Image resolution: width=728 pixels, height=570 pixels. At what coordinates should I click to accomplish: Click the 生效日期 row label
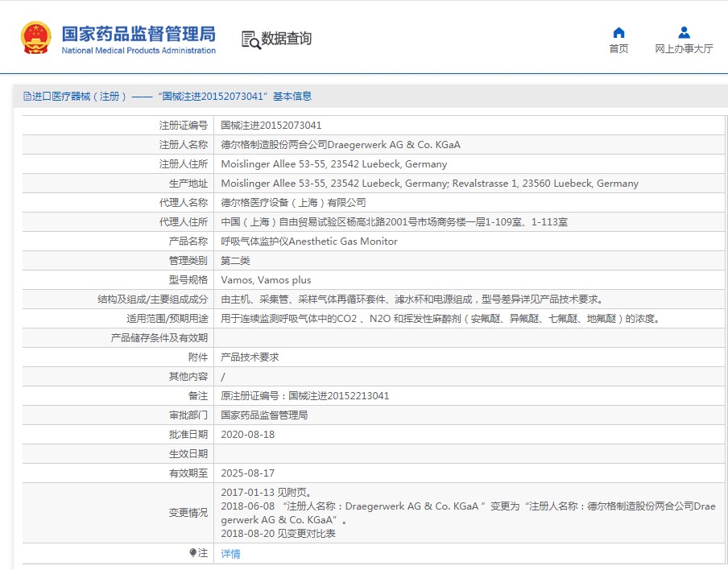188,454
